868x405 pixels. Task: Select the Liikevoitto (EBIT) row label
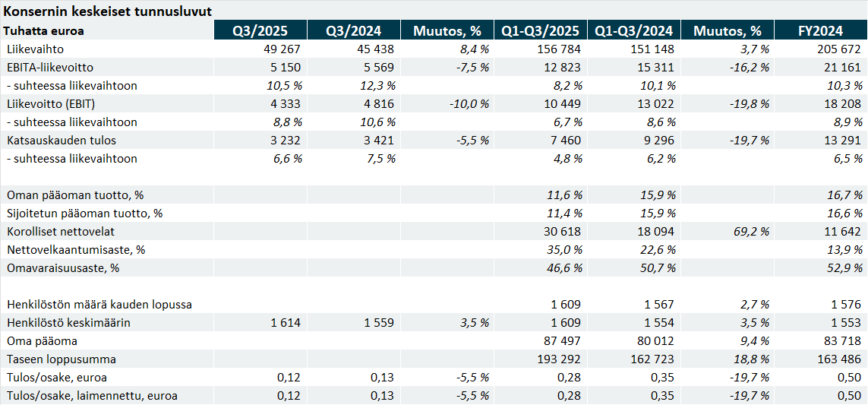[x=50, y=103]
